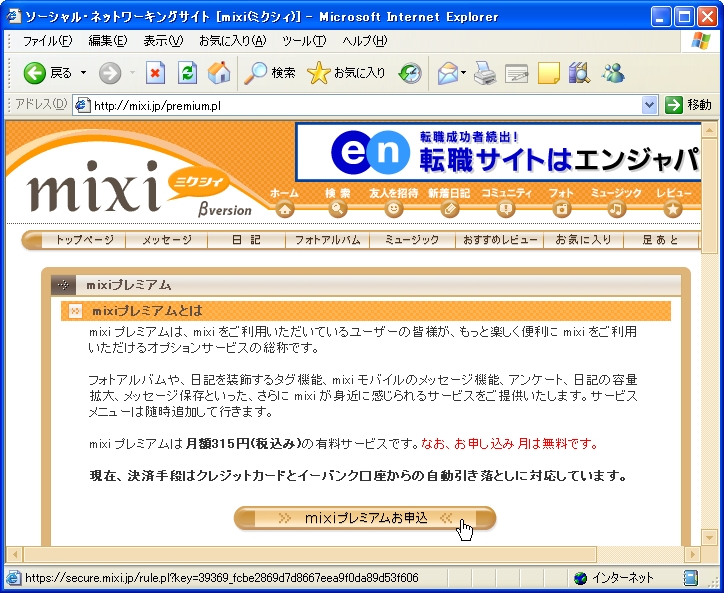Click the Forward arrow button
Viewport: 724px width, 593px height.
pyautogui.click(x=110, y=73)
